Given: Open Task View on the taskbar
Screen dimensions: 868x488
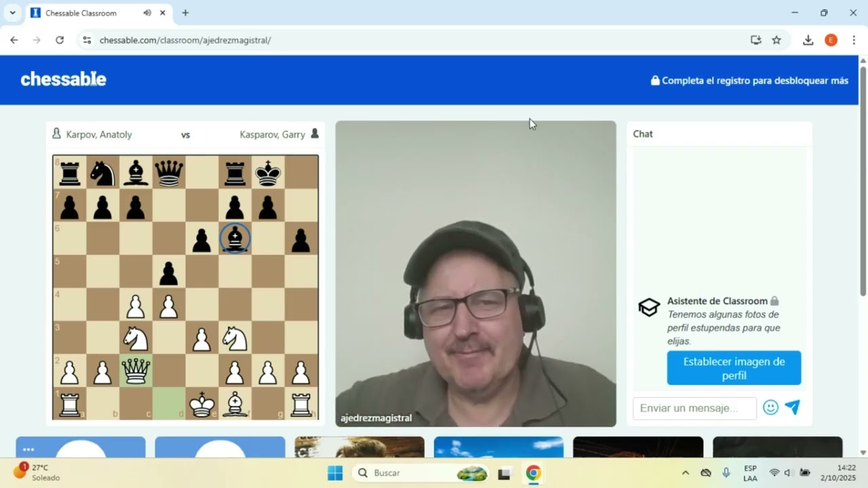Looking at the screenshot, I should [x=505, y=472].
